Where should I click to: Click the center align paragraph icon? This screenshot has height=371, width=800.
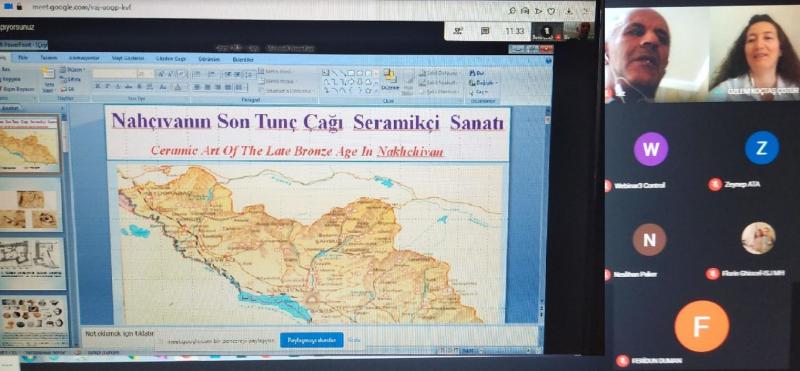coord(206,87)
